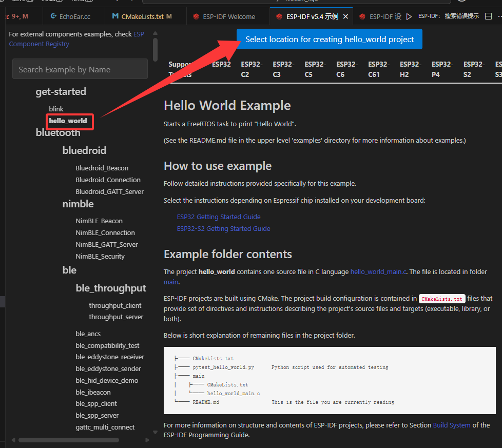Click the more actions ellipsis icon
502x448 pixels.
point(499,16)
